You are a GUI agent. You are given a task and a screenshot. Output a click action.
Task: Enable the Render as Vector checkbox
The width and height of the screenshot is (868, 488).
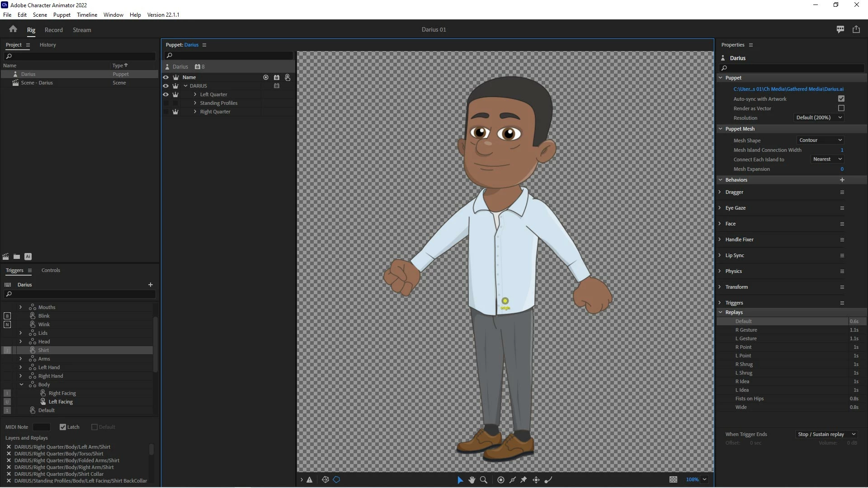click(841, 108)
